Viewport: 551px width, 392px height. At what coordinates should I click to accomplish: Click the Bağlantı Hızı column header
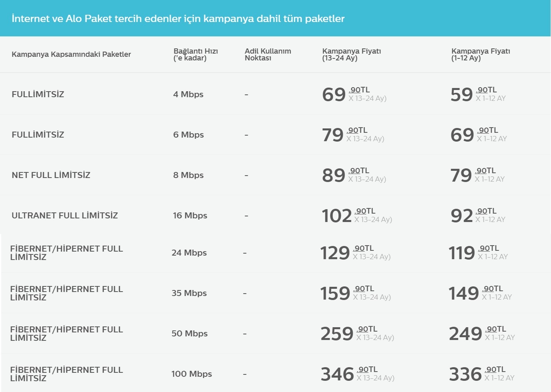coord(196,54)
